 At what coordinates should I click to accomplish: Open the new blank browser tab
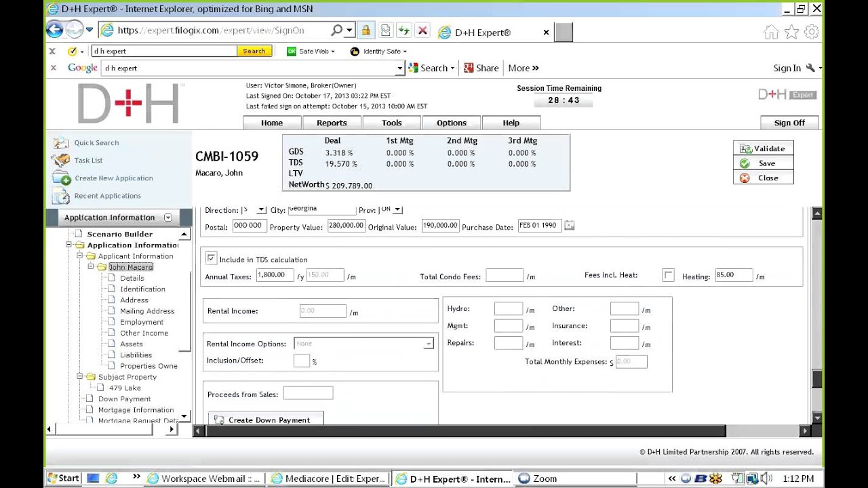click(564, 32)
